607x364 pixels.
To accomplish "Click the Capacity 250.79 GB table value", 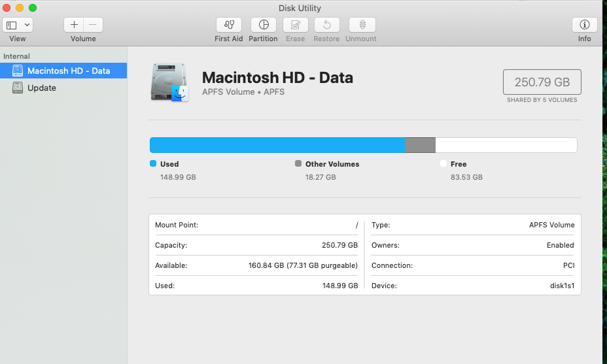I will tap(339, 245).
